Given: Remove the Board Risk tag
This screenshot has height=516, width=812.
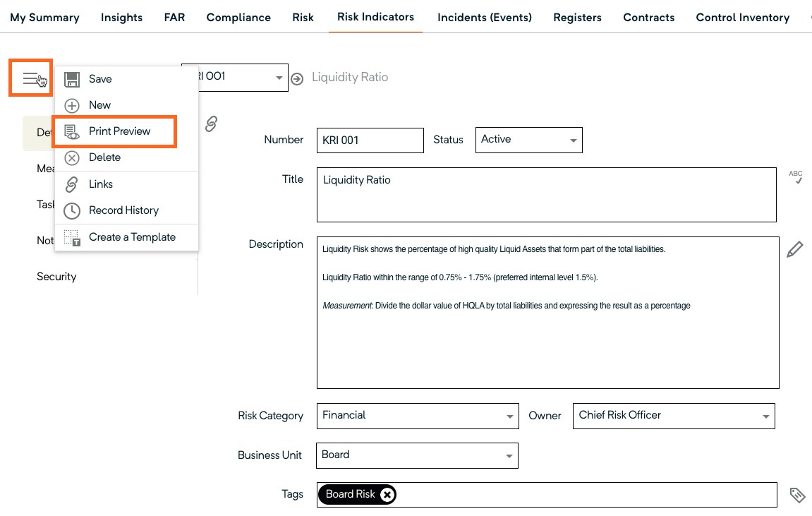Looking at the screenshot, I should (387, 495).
